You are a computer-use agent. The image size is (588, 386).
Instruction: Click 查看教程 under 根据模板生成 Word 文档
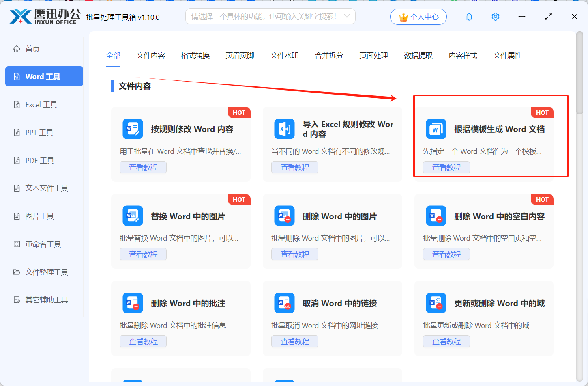446,167
